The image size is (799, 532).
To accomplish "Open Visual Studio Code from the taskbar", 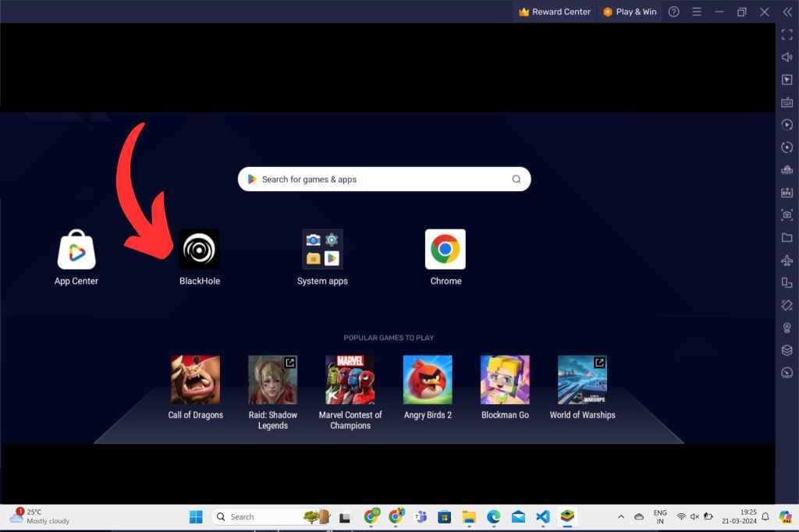I will 543,516.
